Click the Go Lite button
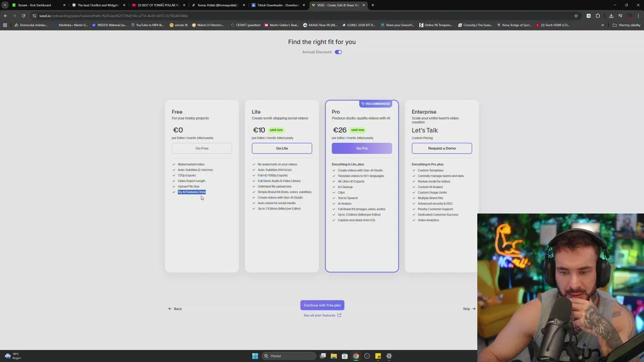Screen dimensions: 644x362 tap(282, 148)
